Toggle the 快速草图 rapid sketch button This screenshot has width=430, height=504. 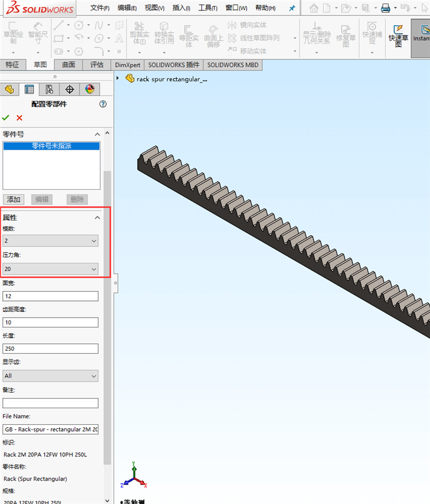(x=398, y=36)
